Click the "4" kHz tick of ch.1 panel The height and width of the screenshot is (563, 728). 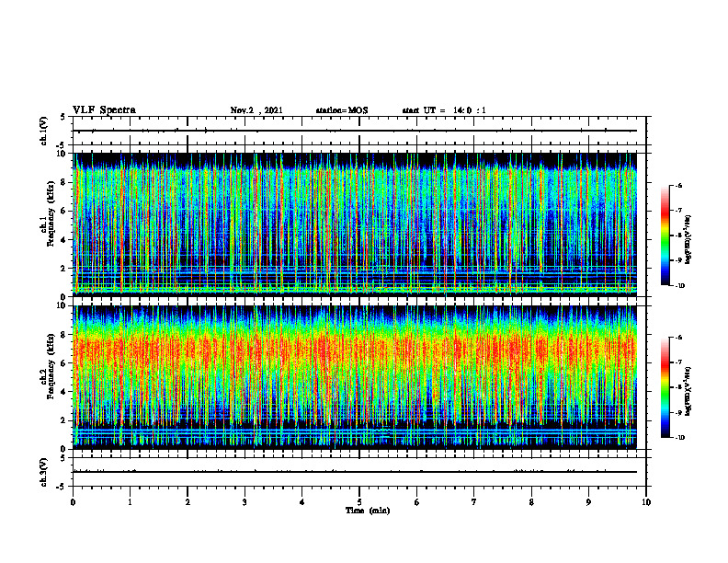(64, 240)
